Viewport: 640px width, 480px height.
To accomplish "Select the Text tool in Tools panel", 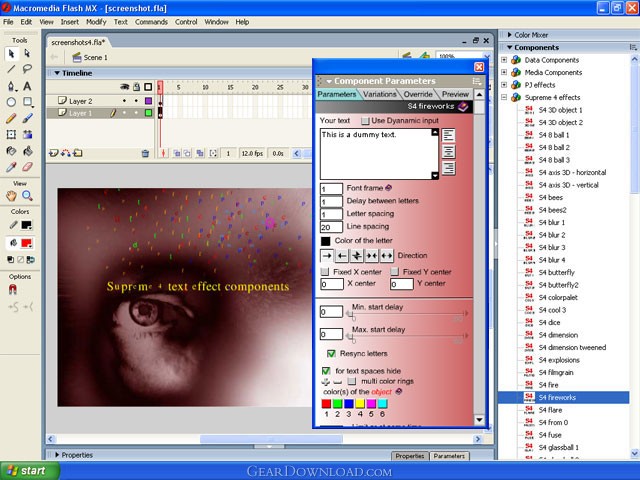I will point(27,86).
